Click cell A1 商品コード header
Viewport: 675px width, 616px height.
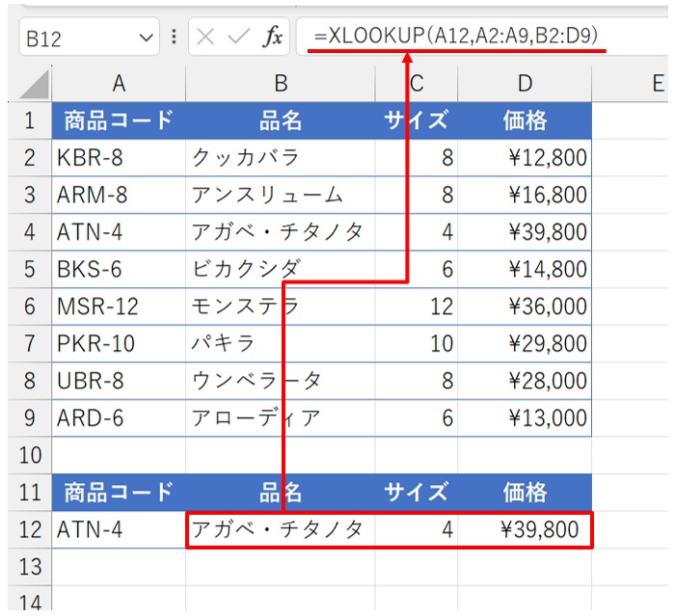pos(119,121)
